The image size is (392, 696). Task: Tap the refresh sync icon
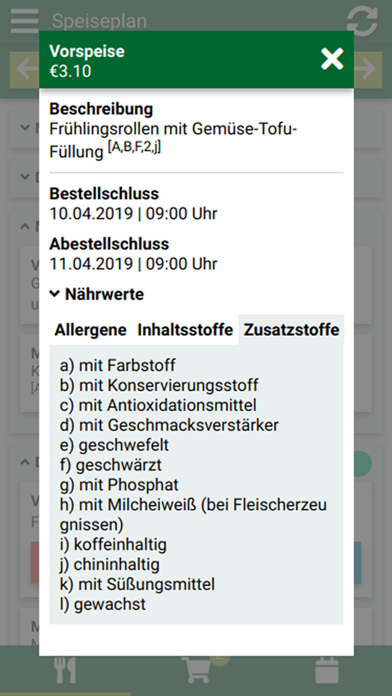tap(362, 21)
